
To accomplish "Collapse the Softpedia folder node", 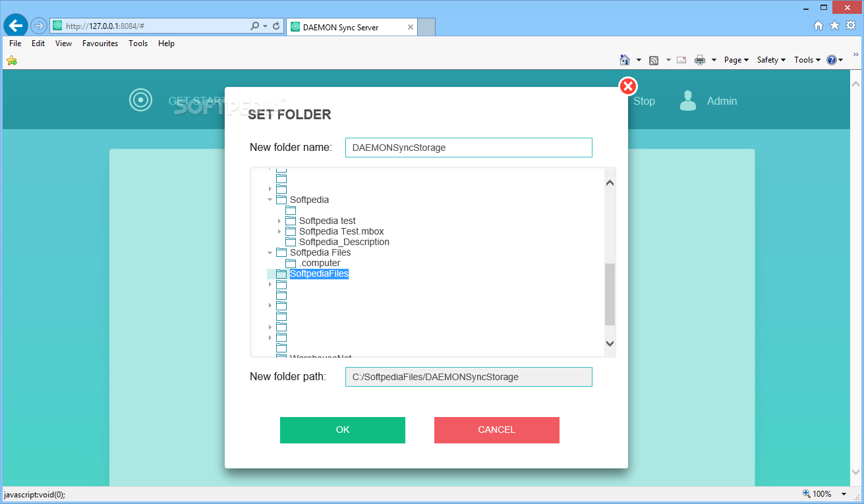I will (x=270, y=200).
